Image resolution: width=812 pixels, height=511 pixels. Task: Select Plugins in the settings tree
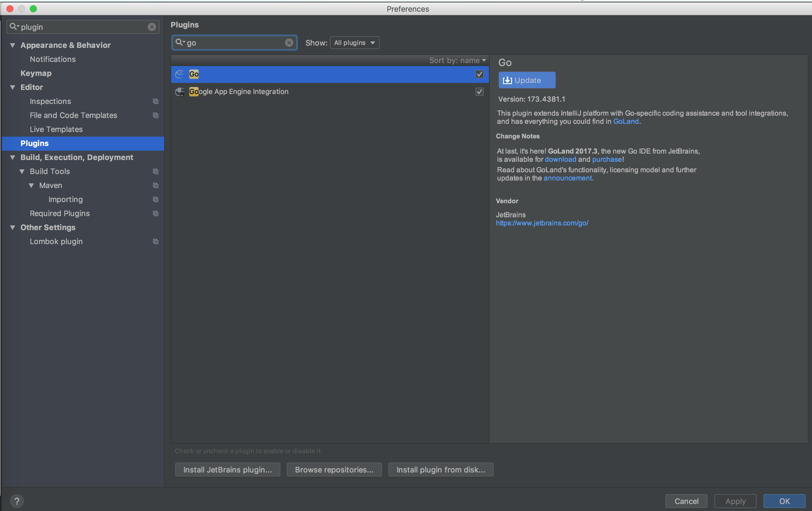83,143
